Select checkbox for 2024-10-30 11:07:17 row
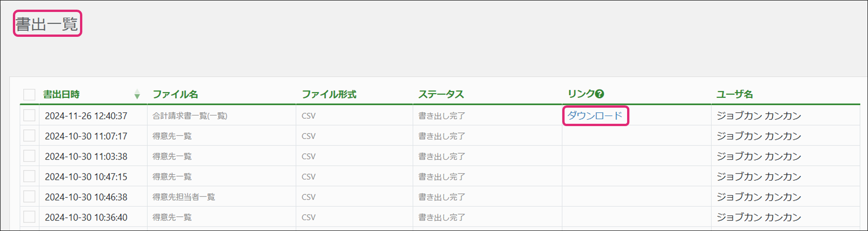The image size is (868, 231). [29, 135]
